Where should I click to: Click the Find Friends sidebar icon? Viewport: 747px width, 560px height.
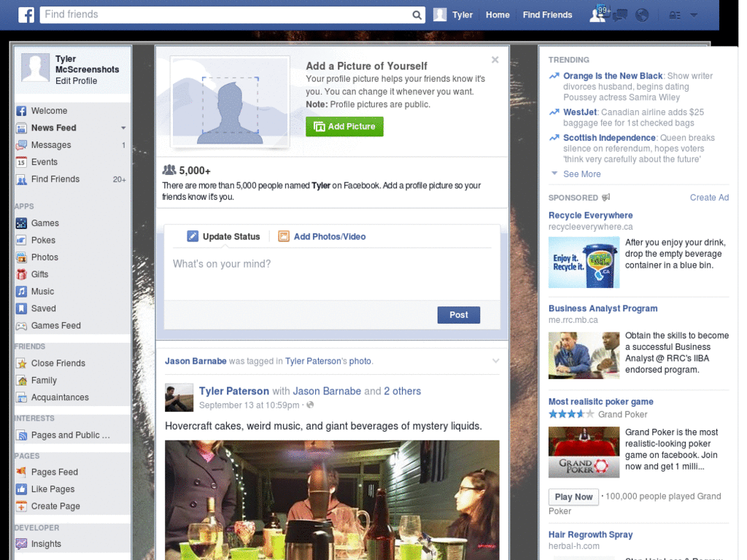coord(21,179)
